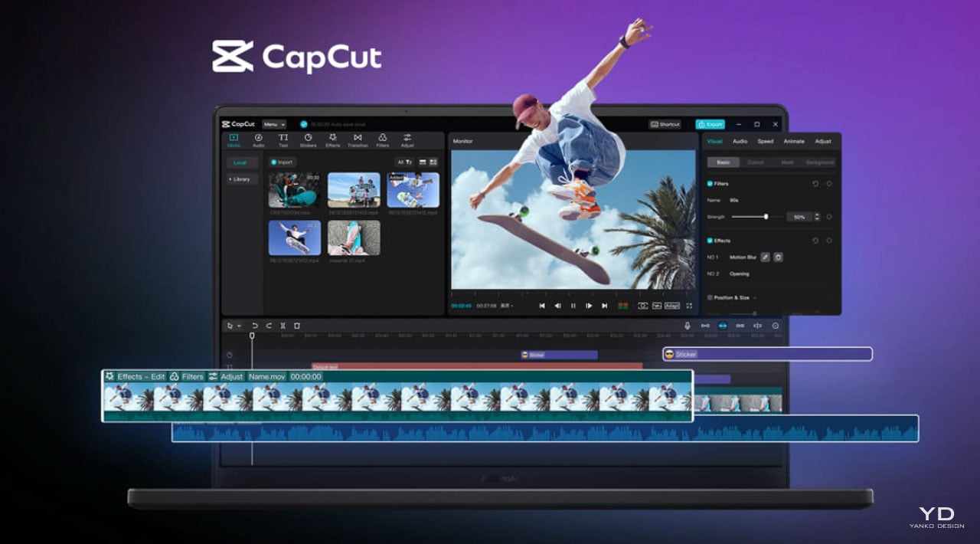Open the selection tool dropdown arrow

click(239, 326)
